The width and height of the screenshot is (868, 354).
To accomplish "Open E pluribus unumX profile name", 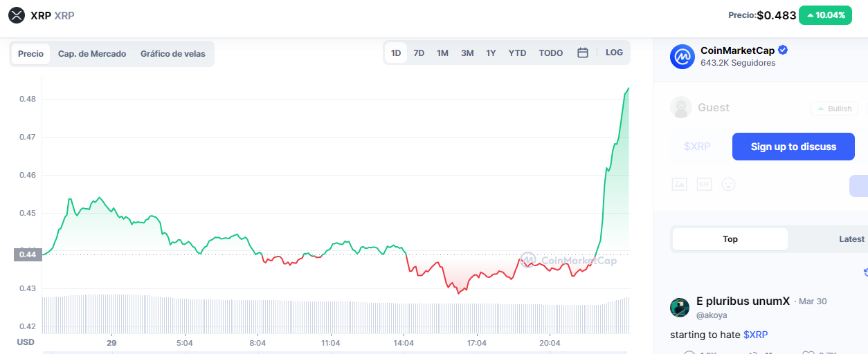I will pyautogui.click(x=743, y=301).
